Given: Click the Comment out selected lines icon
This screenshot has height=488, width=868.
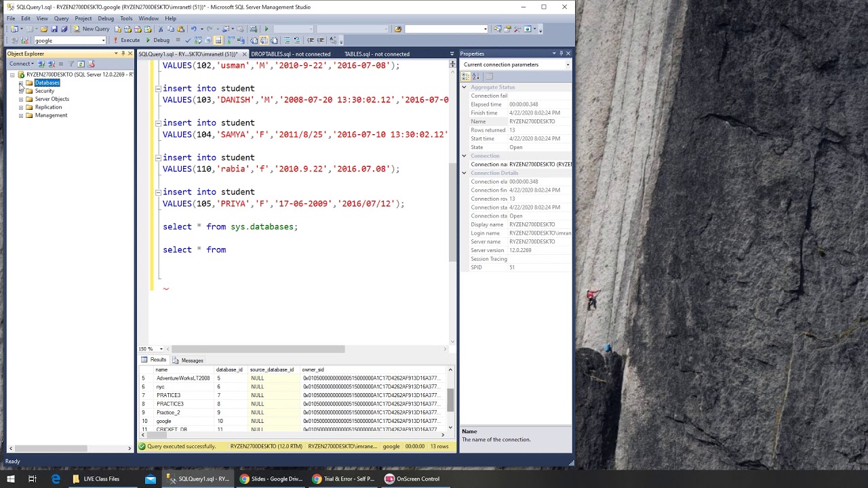Looking at the screenshot, I should [x=287, y=40].
